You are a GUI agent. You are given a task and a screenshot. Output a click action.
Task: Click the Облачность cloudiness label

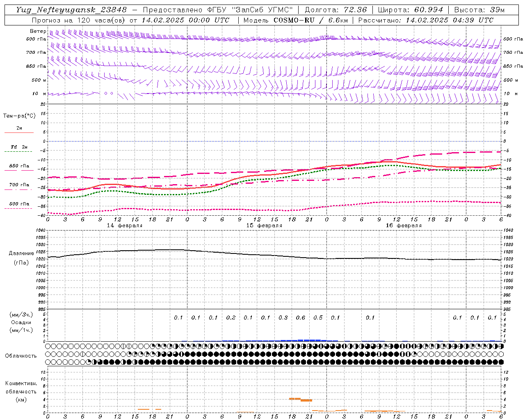pos(21,356)
